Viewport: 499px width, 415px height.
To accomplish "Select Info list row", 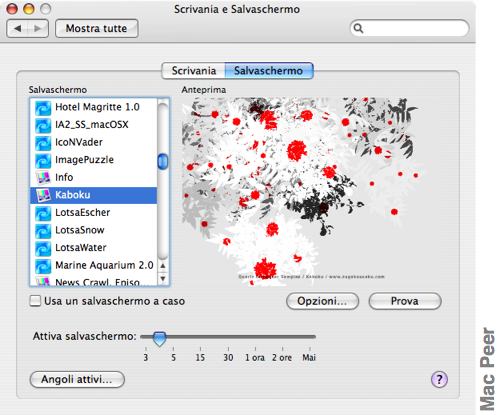I will pos(93,177).
